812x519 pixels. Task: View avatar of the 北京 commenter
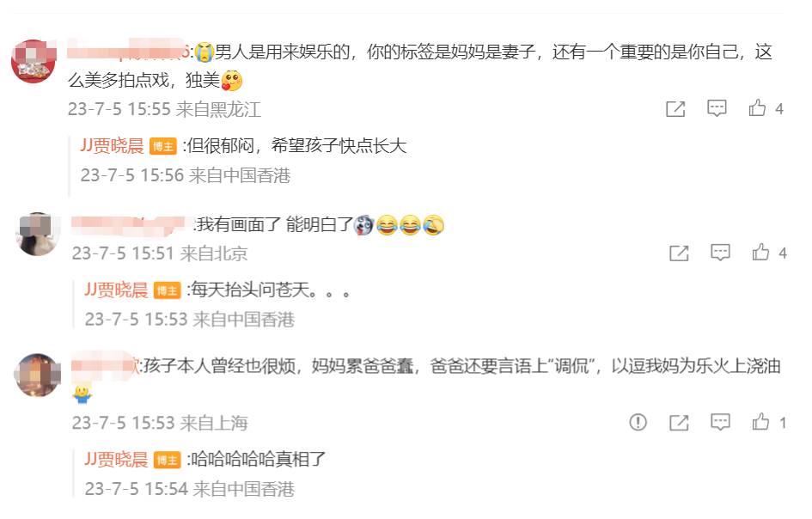[38, 234]
